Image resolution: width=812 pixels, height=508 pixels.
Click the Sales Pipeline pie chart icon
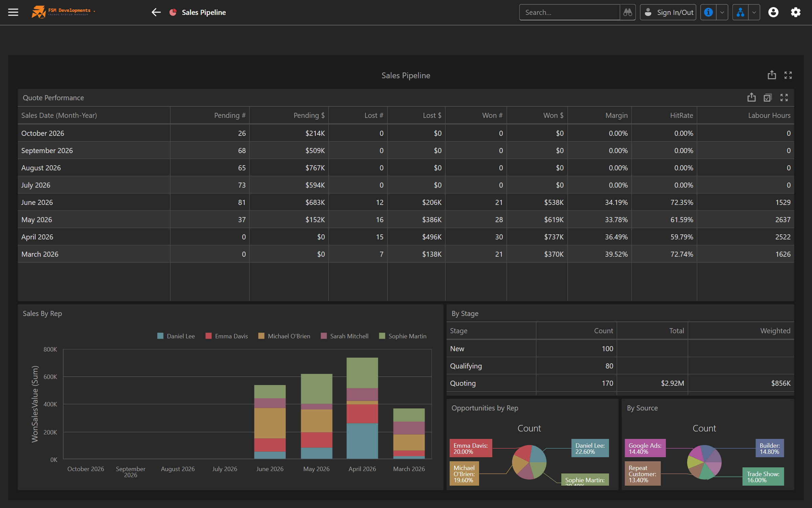pos(173,12)
